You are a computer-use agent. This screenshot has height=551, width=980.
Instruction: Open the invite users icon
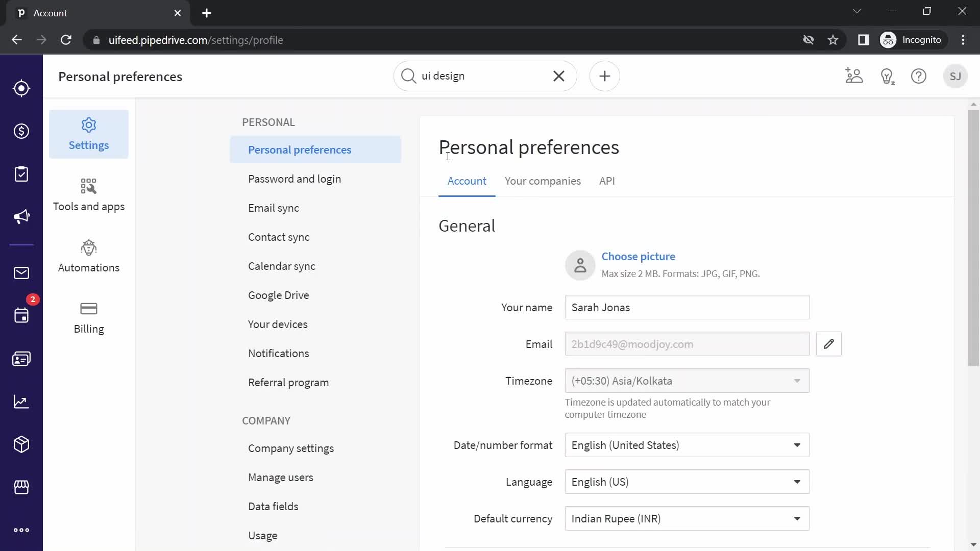point(854,76)
